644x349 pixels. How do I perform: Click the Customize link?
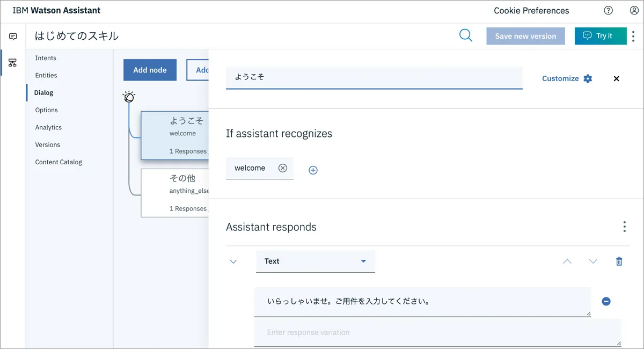click(x=560, y=78)
